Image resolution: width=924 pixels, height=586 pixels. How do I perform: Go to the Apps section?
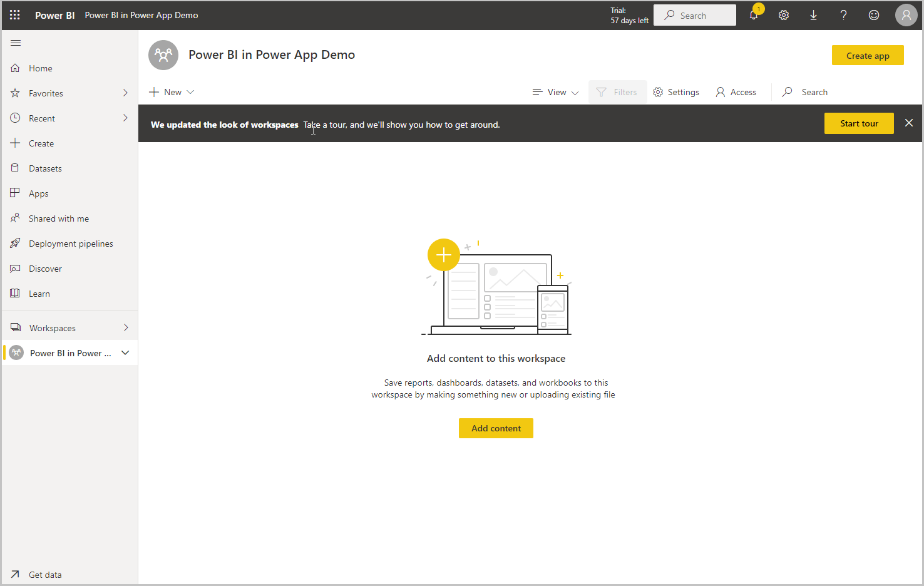click(x=38, y=193)
